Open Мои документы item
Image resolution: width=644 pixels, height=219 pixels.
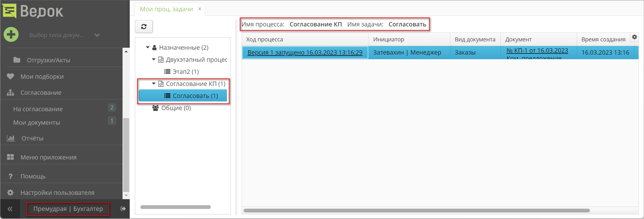37,122
